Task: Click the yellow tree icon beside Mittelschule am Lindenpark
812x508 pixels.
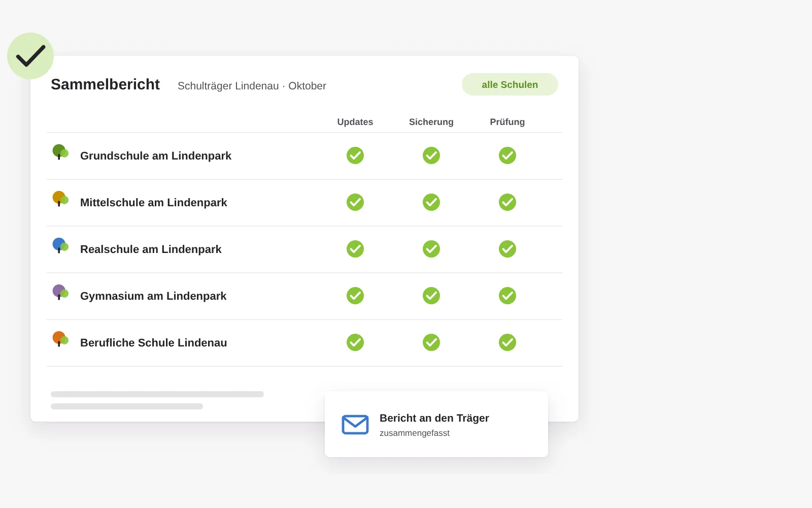Action: pyautogui.click(x=60, y=199)
